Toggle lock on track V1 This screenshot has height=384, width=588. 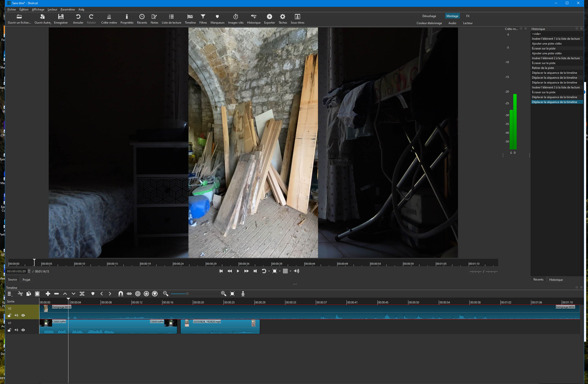9,330
